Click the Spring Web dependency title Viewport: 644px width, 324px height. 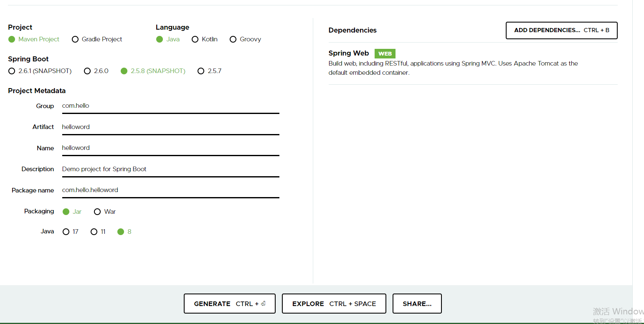click(349, 53)
